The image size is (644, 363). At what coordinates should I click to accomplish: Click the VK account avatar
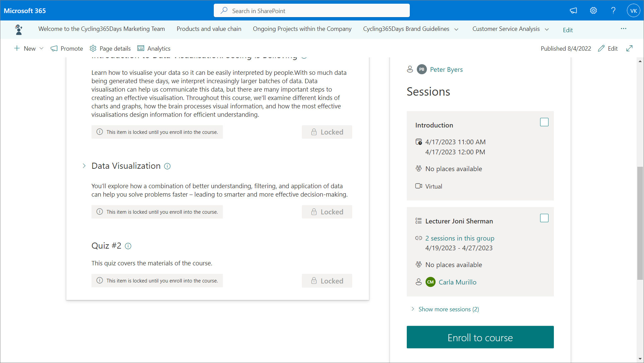(x=633, y=10)
